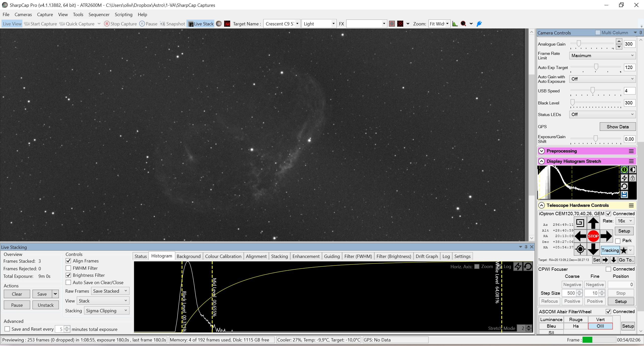The width and height of the screenshot is (644, 346).
Task: Click the histogram auto-stretch lightning icon
Action: (x=624, y=178)
